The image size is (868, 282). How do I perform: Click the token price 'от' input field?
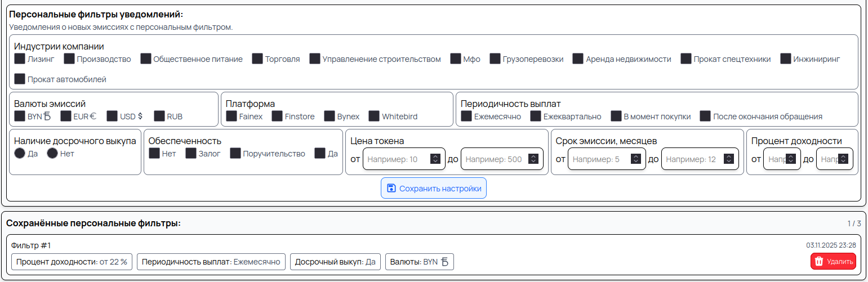397,159
